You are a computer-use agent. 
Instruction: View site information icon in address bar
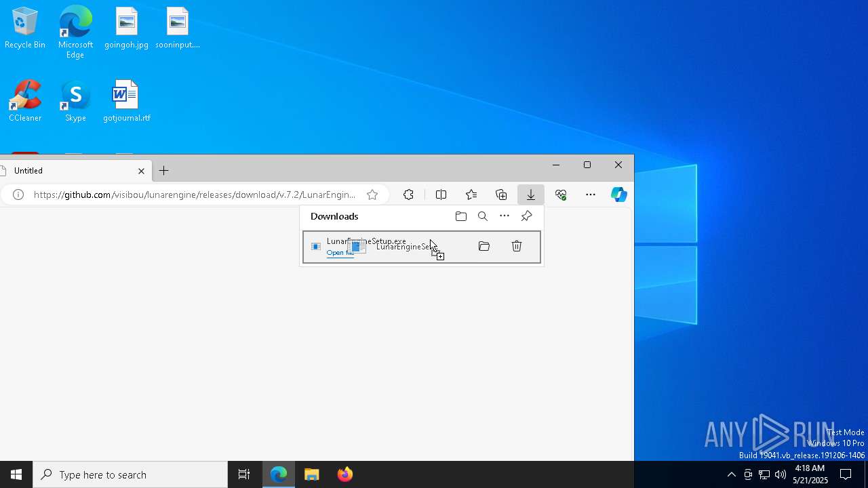[x=18, y=195]
